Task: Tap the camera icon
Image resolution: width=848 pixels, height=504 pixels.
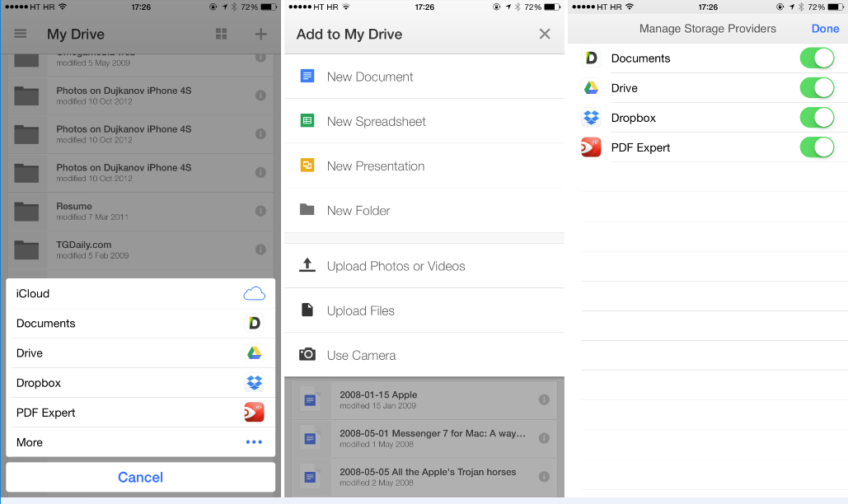Action: tap(307, 354)
